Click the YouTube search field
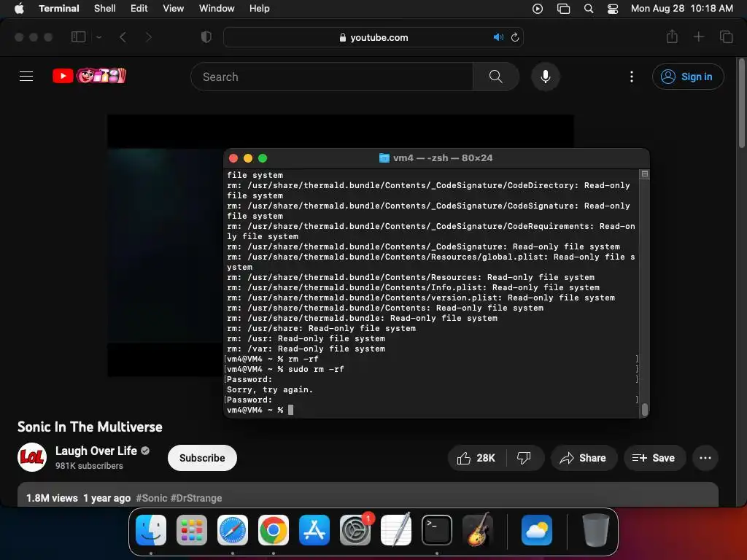The width and height of the screenshot is (747, 560). tap(332, 77)
